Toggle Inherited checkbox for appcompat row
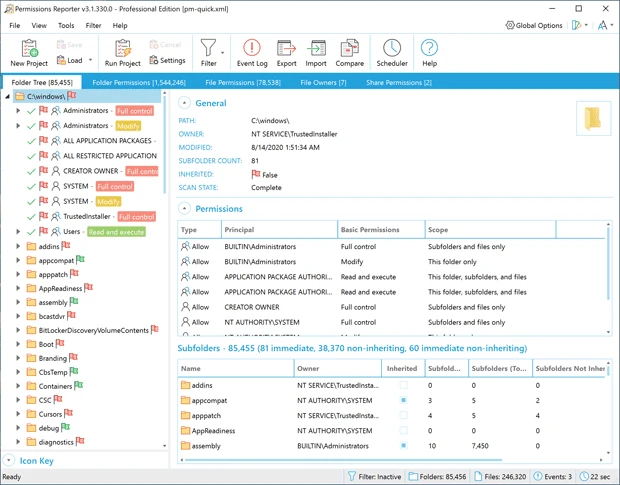Screen dimensions: 620x485 click(x=402, y=402)
